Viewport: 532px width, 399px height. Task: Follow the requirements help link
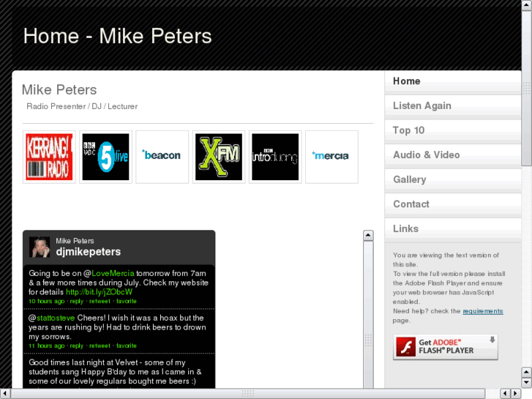pos(483,311)
